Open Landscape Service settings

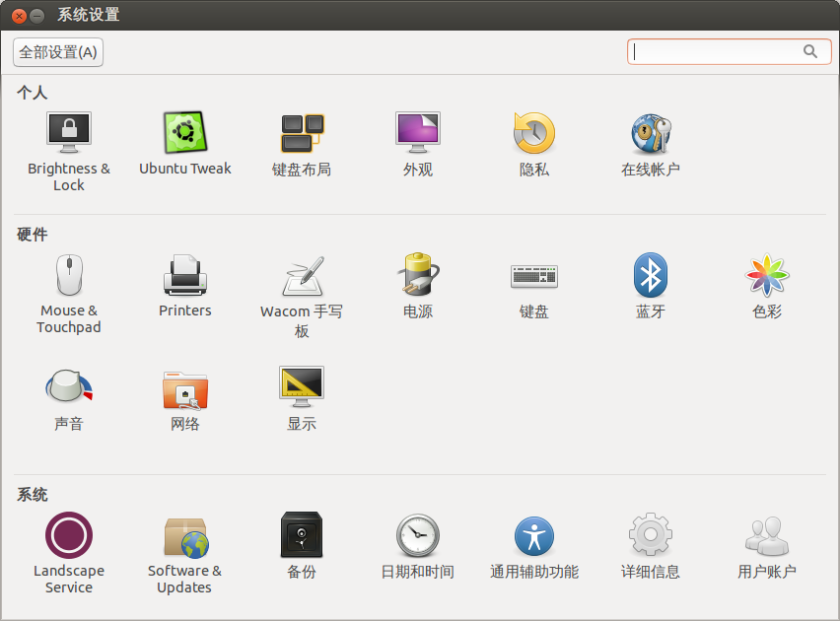(x=69, y=553)
